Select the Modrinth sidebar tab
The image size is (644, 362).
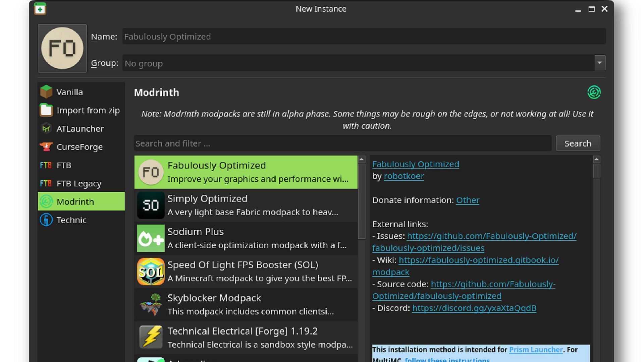[81, 201]
